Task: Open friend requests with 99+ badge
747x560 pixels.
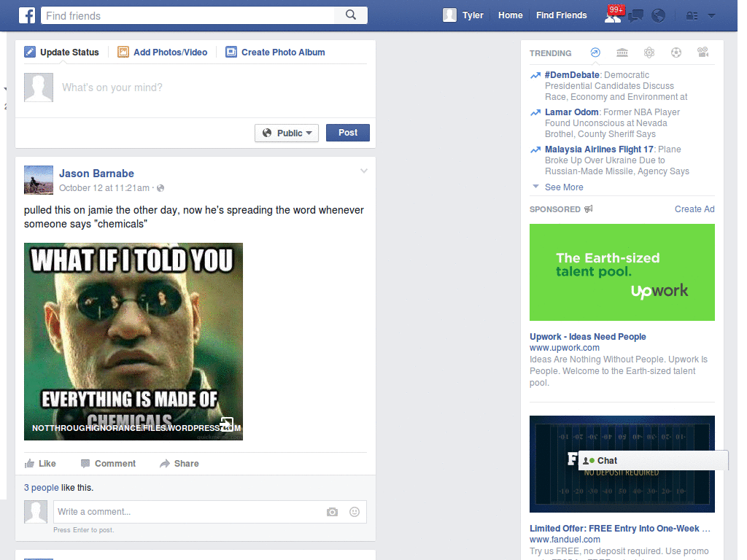Action: 614,15
